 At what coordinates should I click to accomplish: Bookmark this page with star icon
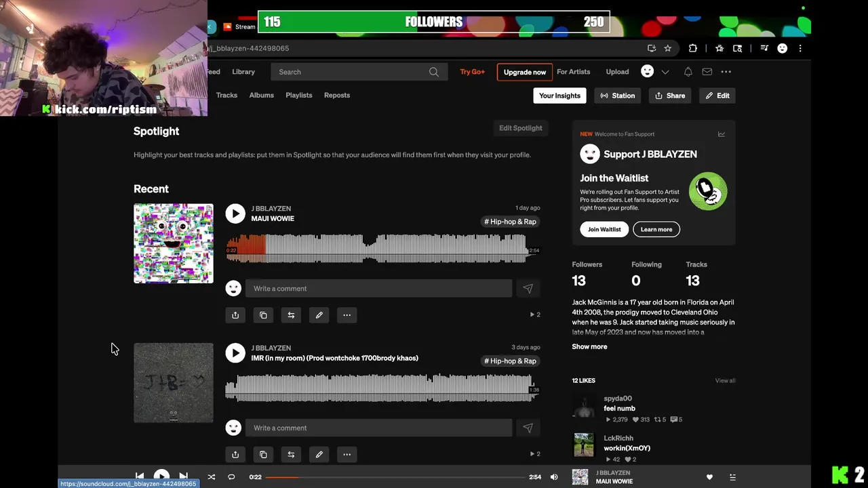[667, 48]
